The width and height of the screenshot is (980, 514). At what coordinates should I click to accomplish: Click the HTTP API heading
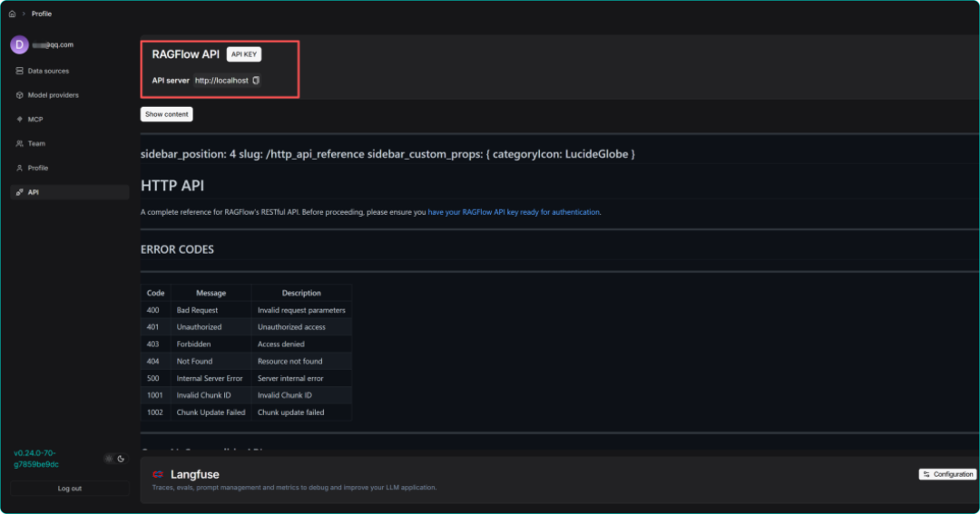click(x=172, y=186)
